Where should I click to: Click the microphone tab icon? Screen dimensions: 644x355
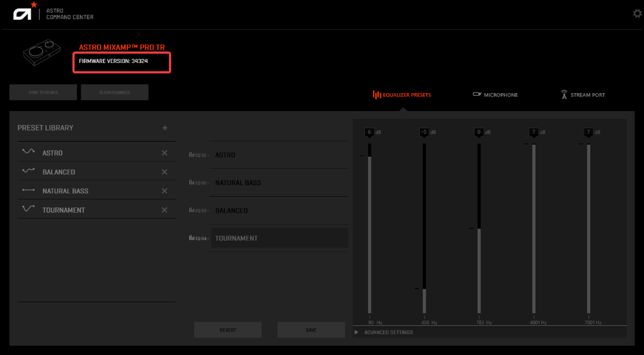(x=477, y=94)
